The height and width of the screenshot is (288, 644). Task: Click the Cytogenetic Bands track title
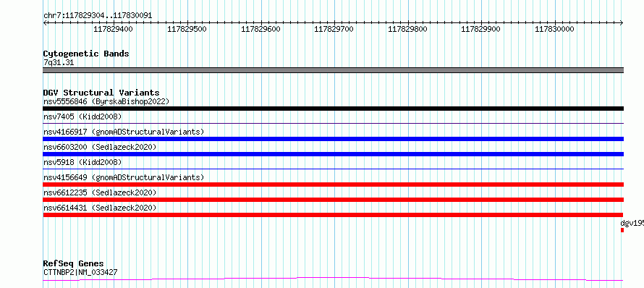[86, 54]
